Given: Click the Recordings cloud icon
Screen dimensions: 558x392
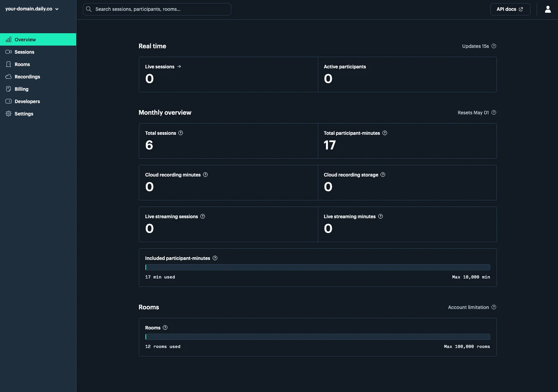Looking at the screenshot, I should click(9, 76).
